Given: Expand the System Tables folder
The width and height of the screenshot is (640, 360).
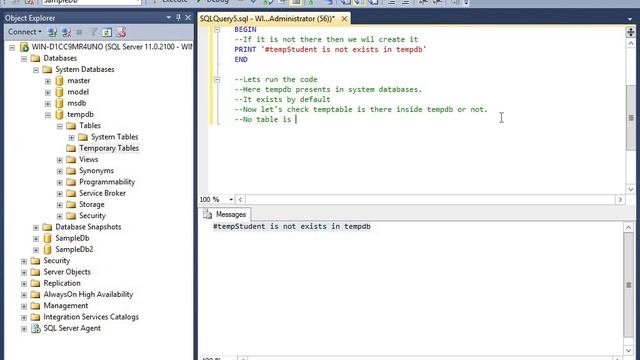Looking at the screenshot, I should coord(71,137).
